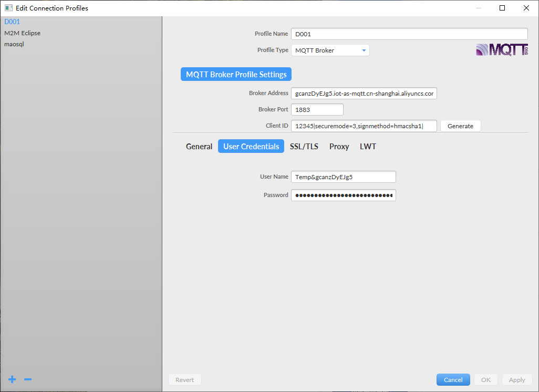Click the MQTT logo image
The width and height of the screenshot is (539, 392).
pyautogui.click(x=502, y=50)
